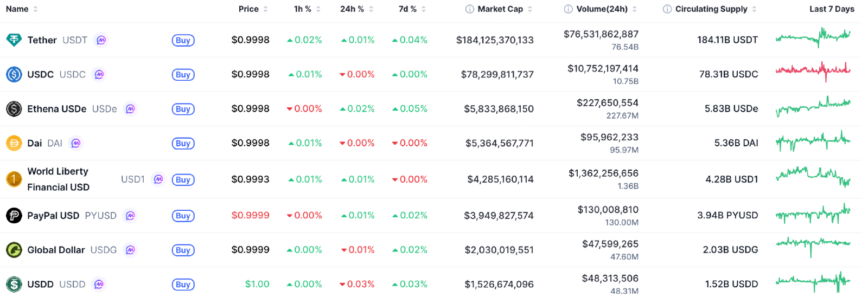868x297 pixels.
Task: Open the Dai 7-day sparkline chart
Action: pyautogui.click(x=813, y=142)
